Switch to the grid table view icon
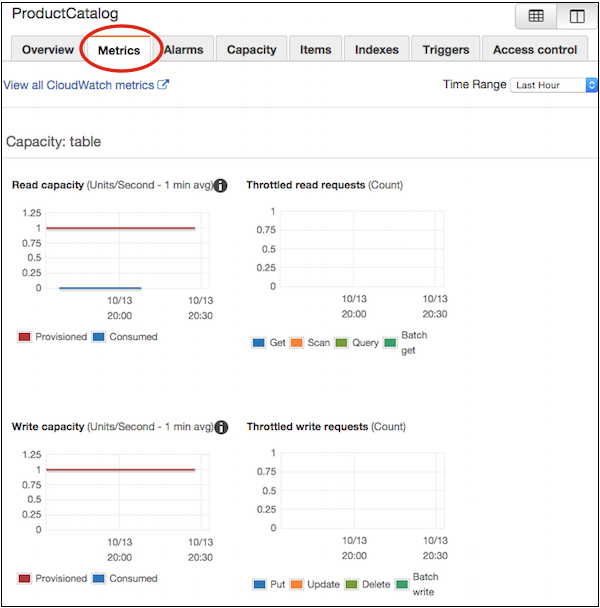Image resolution: width=600 pixels, height=608 pixels. click(x=536, y=16)
